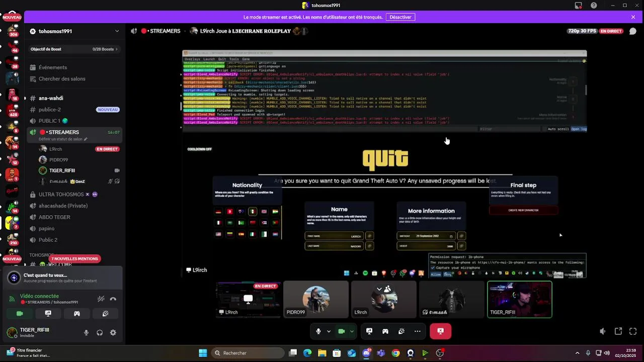This screenshot has height=362, width=644.
Task: Select the TIGER_RIFIII webcam tile
Action: pyautogui.click(x=519, y=299)
